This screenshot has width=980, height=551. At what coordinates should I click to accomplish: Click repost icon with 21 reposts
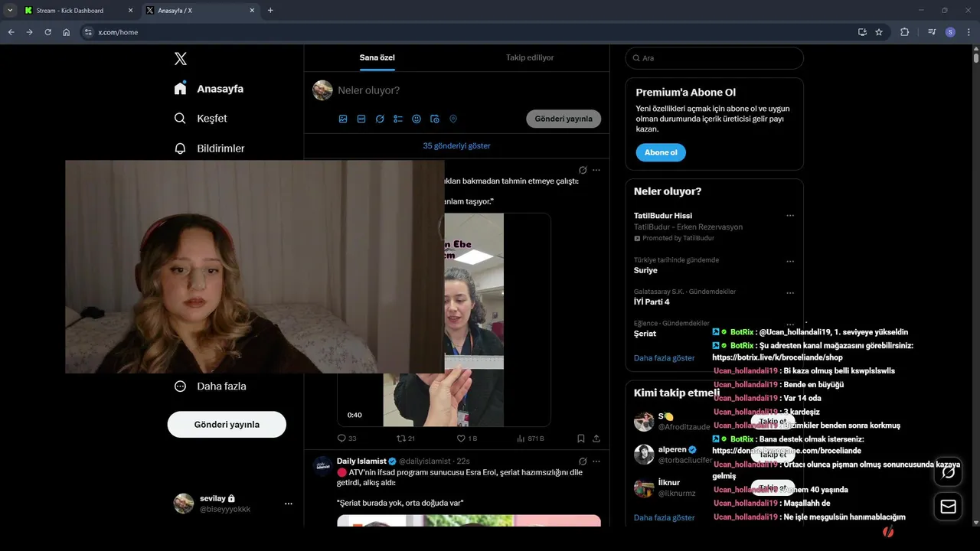[x=406, y=439]
